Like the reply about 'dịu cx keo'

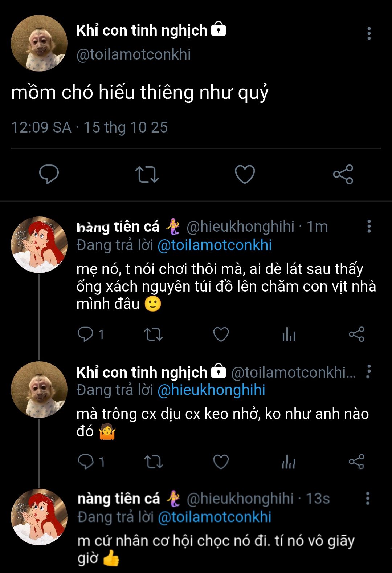pos(221,462)
